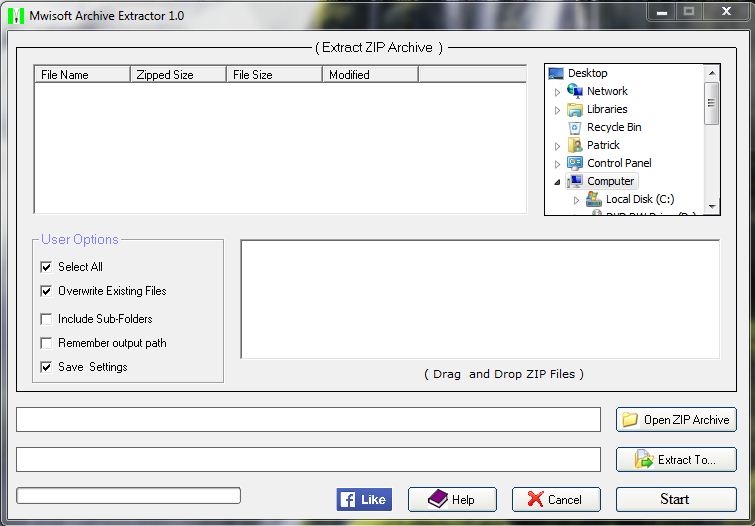Click the ZIP archive path input field
Viewport: 755px width, 526px height.
(308, 419)
